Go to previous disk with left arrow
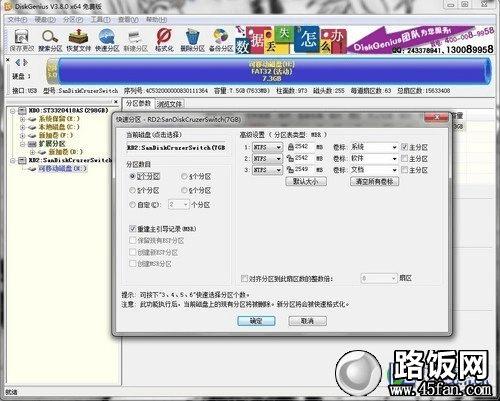Viewport: 500px width, 401px height. [x=18, y=62]
